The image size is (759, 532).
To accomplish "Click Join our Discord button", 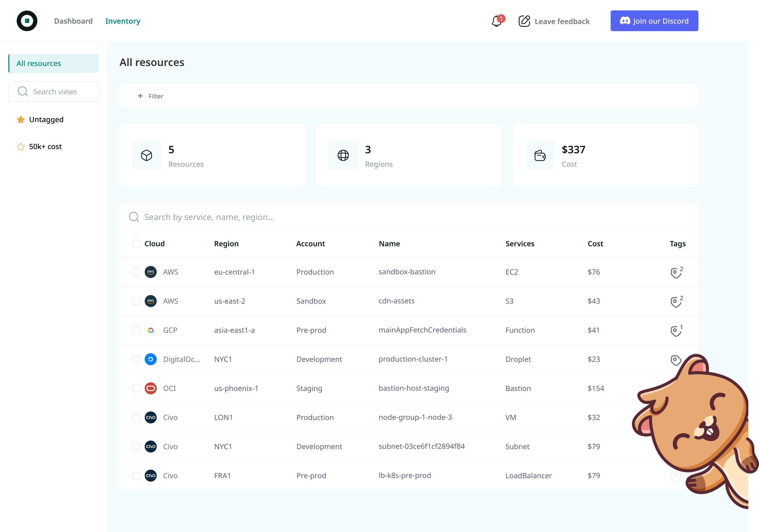I will click(x=654, y=21).
